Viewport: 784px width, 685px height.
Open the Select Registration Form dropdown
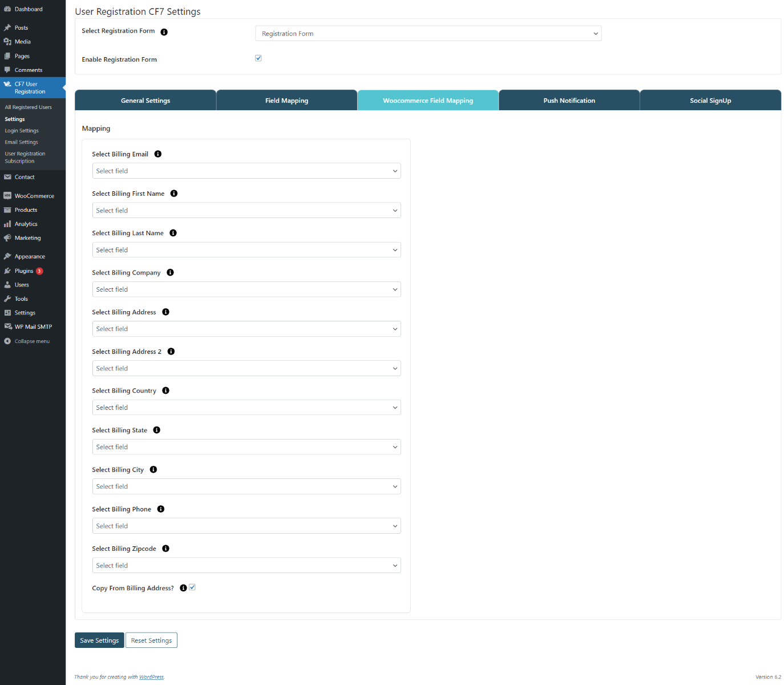pyautogui.click(x=428, y=34)
